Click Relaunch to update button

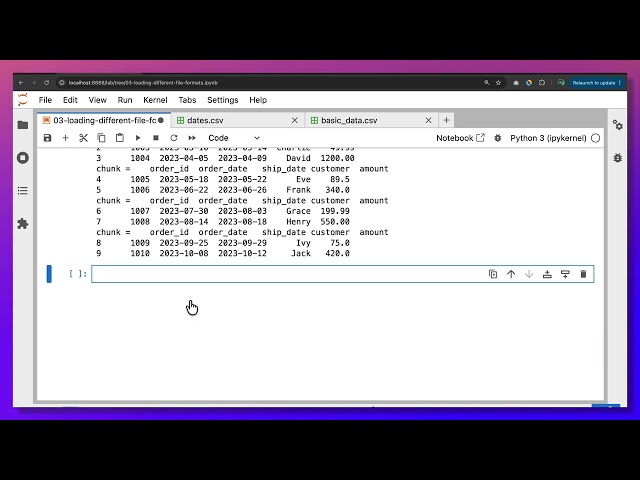pos(596,83)
